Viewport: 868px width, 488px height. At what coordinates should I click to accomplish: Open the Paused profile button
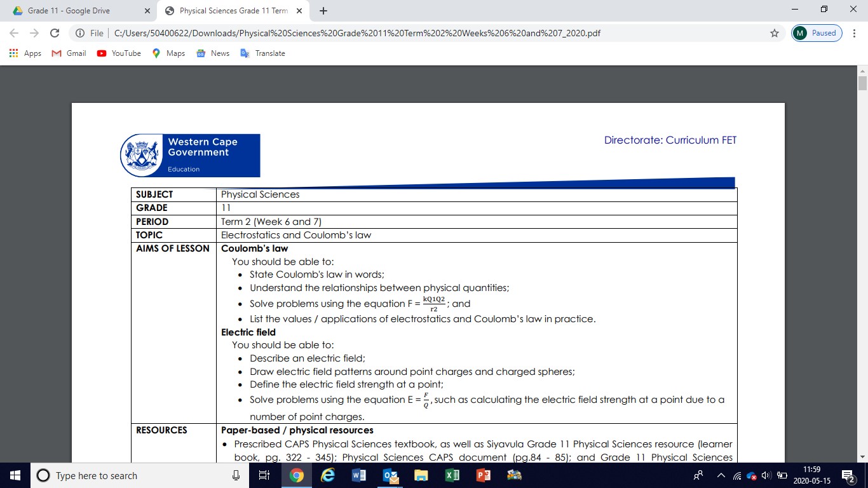pyautogui.click(x=817, y=33)
